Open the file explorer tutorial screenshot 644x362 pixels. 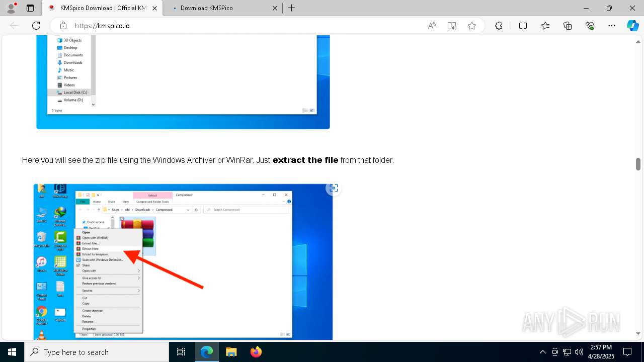coord(183,82)
